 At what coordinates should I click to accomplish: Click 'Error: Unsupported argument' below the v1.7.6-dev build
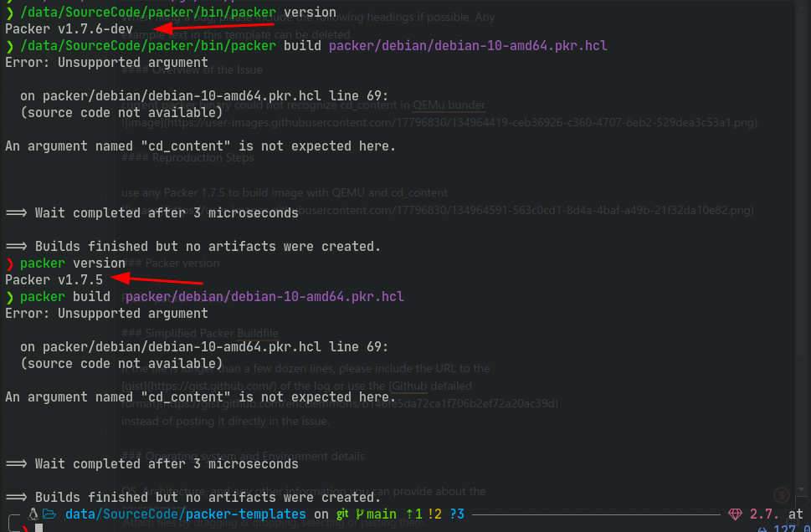pos(106,63)
